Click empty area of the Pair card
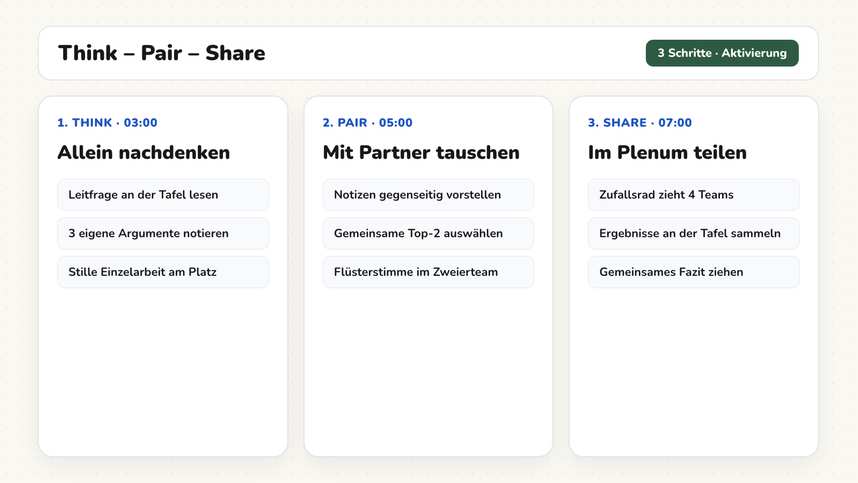This screenshot has width=858, height=483. click(x=428, y=372)
